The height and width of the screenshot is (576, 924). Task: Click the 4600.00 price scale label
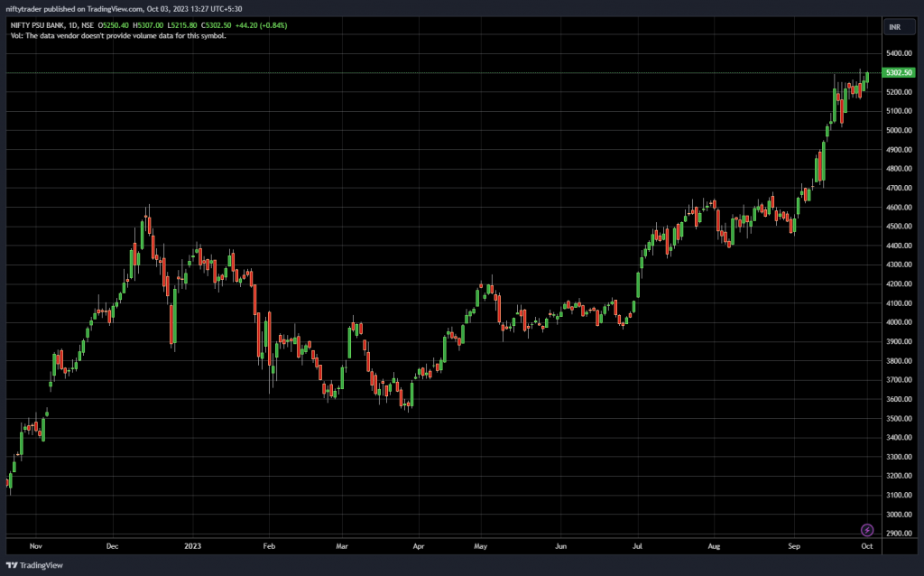click(899, 208)
